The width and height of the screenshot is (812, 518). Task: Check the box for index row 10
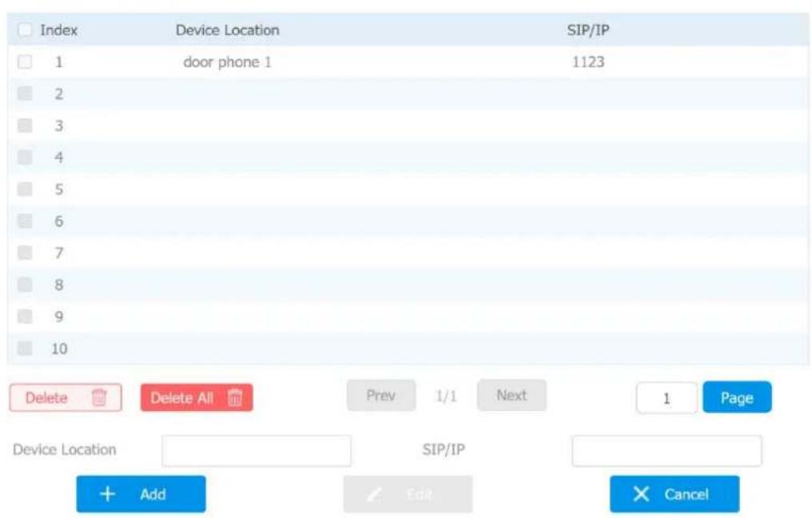25,349
